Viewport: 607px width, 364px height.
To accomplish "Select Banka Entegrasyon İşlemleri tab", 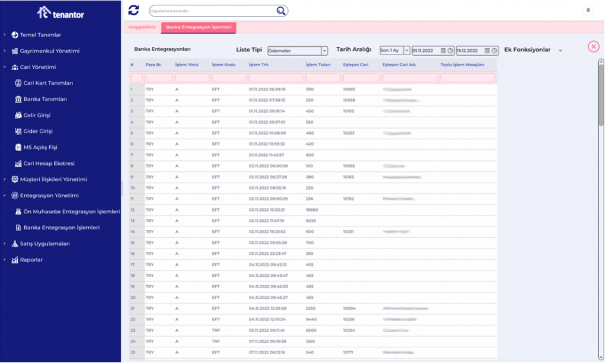I will 198,27.
